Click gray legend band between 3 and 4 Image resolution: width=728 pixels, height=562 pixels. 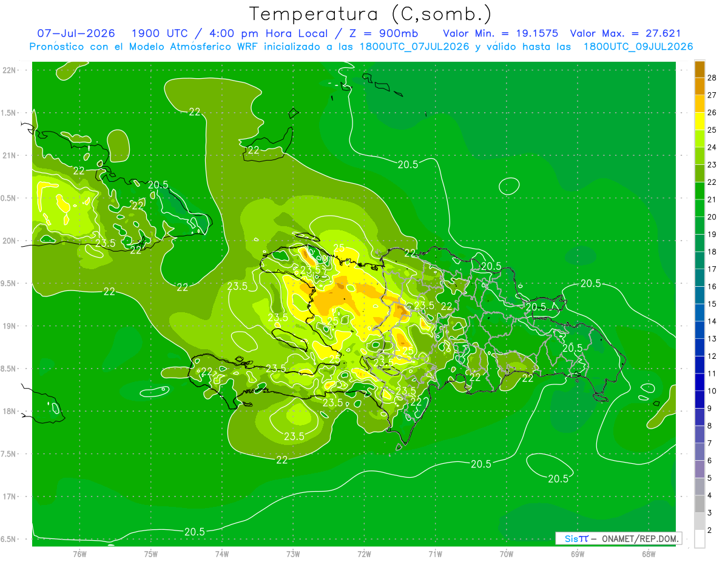click(699, 504)
